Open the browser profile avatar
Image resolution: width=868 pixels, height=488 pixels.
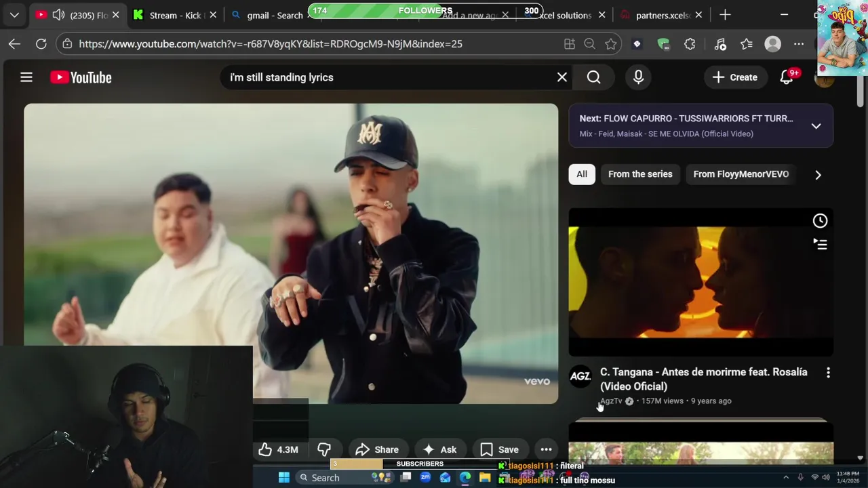[x=772, y=44]
